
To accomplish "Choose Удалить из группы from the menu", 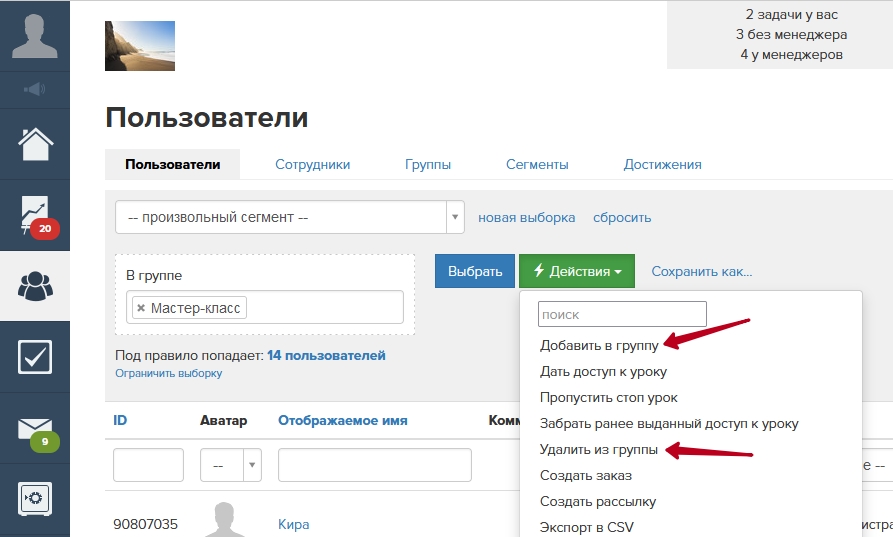I will pos(598,450).
